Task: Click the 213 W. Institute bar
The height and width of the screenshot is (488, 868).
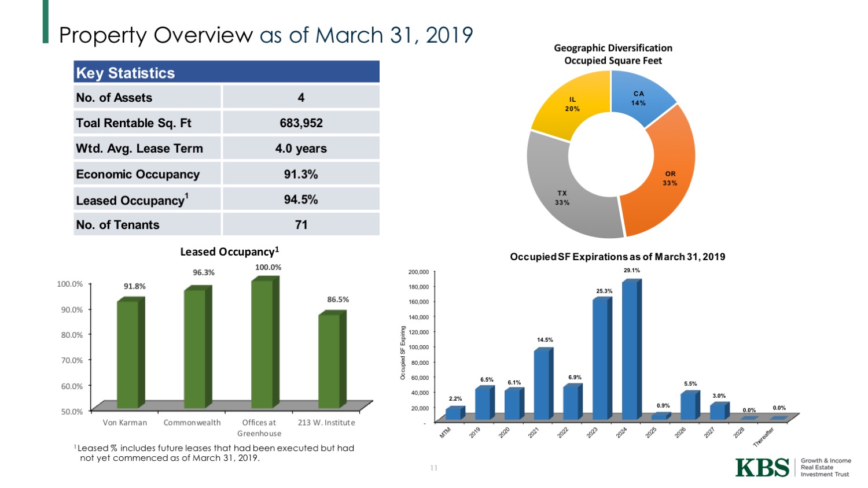Action: click(x=332, y=359)
